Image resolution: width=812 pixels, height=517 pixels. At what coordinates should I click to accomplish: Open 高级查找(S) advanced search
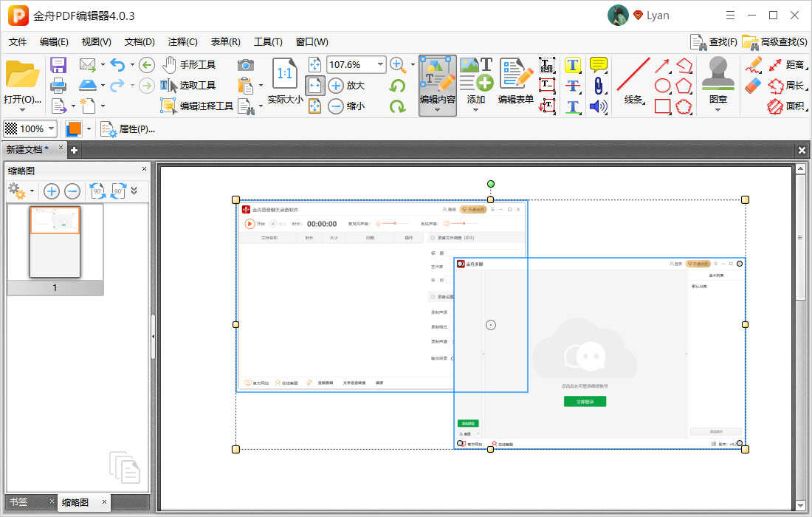pos(774,42)
